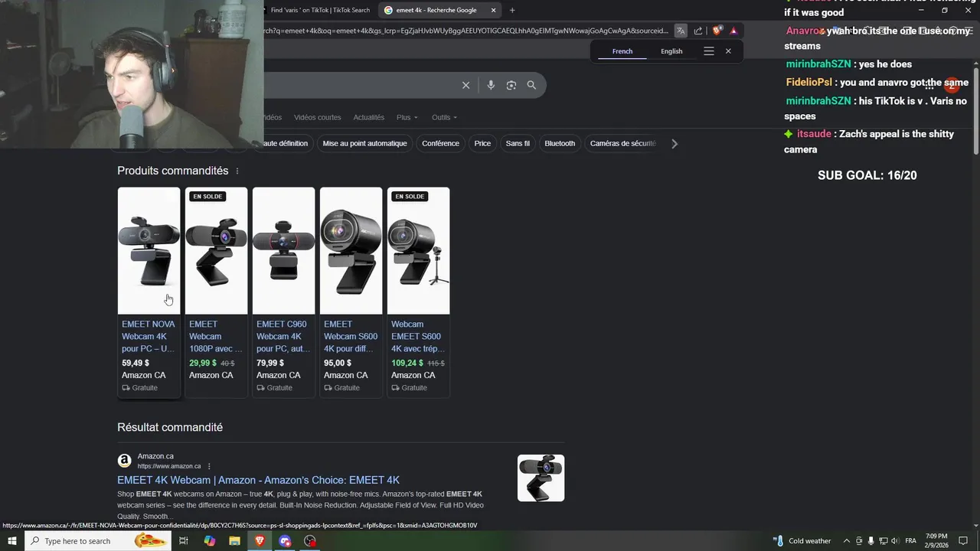This screenshot has height=551, width=980.
Task: Open Google Lens image search icon
Action: pos(511,85)
